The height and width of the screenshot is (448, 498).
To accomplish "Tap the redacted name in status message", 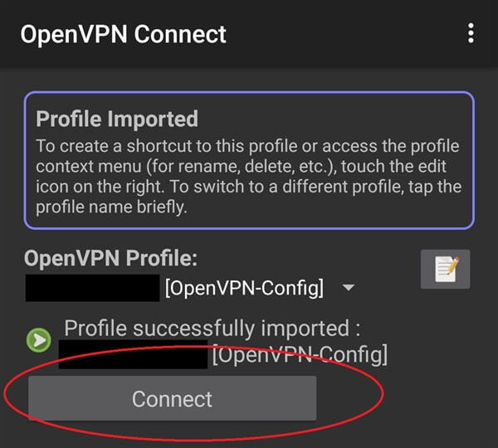I will [133, 355].
